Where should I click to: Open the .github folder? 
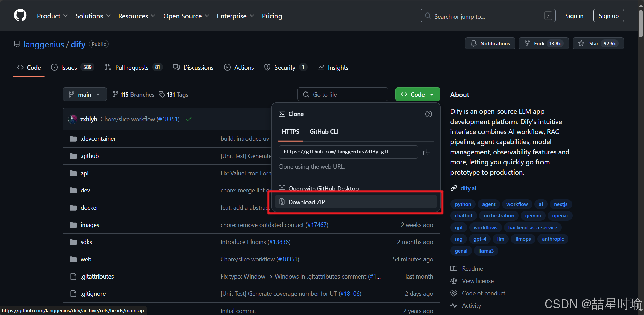point(90,156)
